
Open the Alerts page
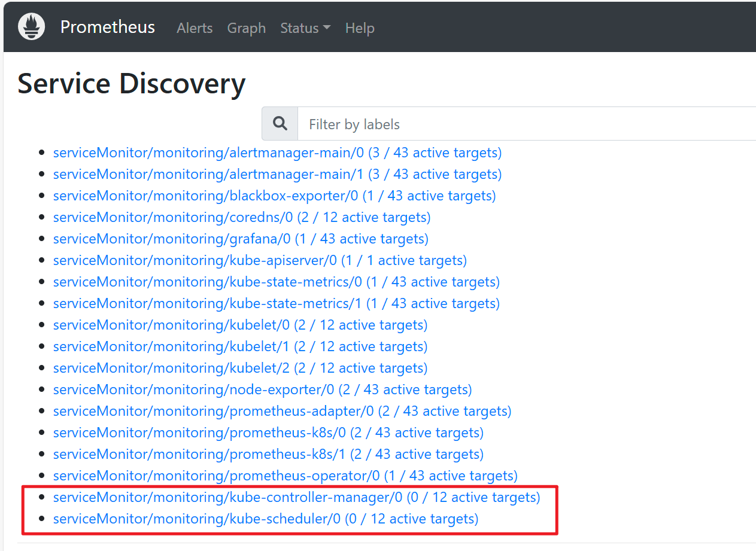(195, 28)
